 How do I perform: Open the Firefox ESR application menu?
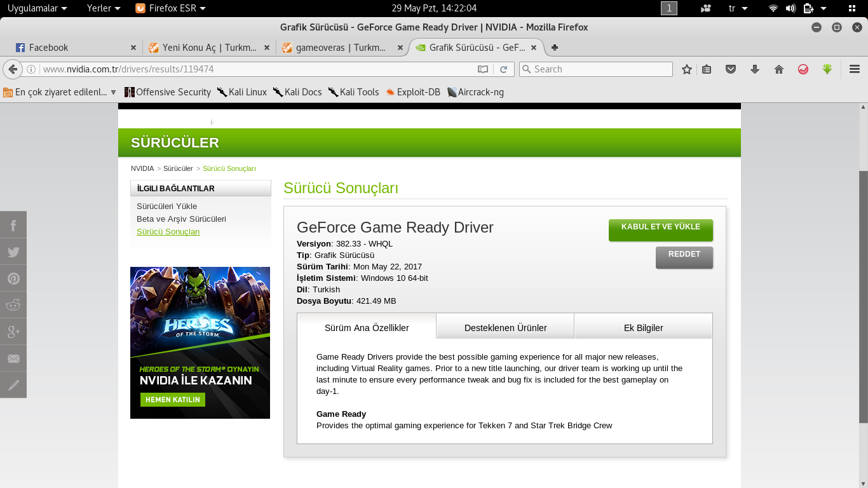(x=171, y=8)
